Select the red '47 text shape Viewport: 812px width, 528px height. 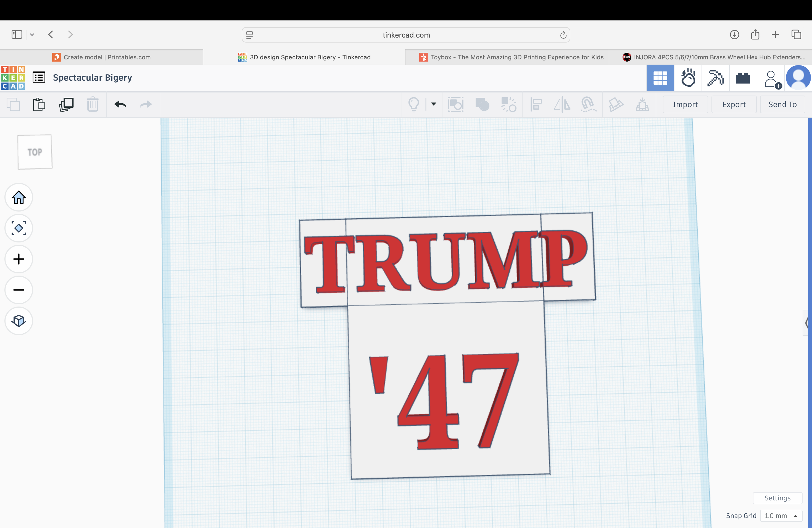[444, 401]
